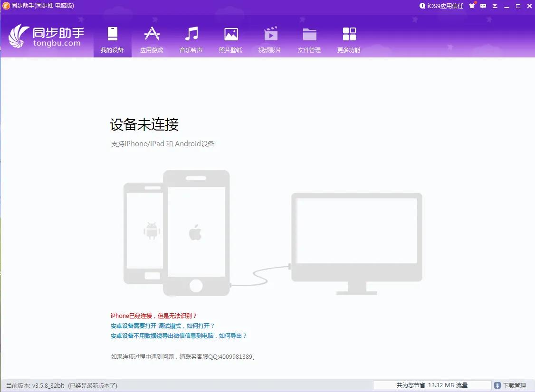The image size is (535, 392).
Task: Open the 文件管理 (File Manager) section
Action: 310,39
